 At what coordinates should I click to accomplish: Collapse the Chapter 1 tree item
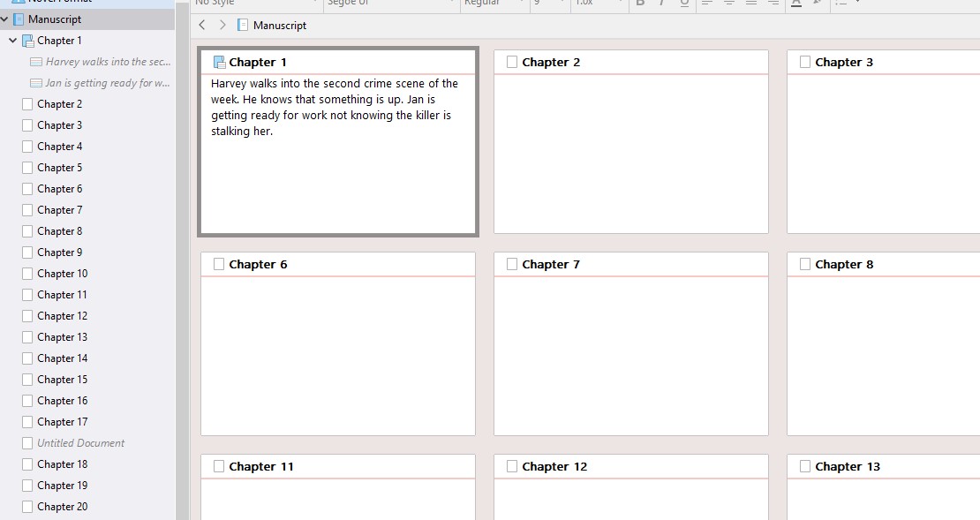click(11, 40)
